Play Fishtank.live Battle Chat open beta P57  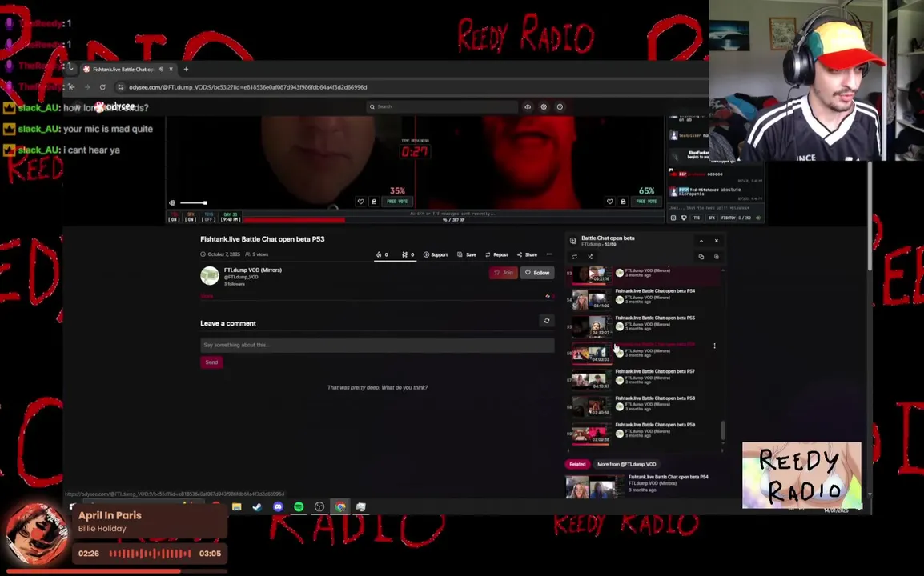coord(655,372)
